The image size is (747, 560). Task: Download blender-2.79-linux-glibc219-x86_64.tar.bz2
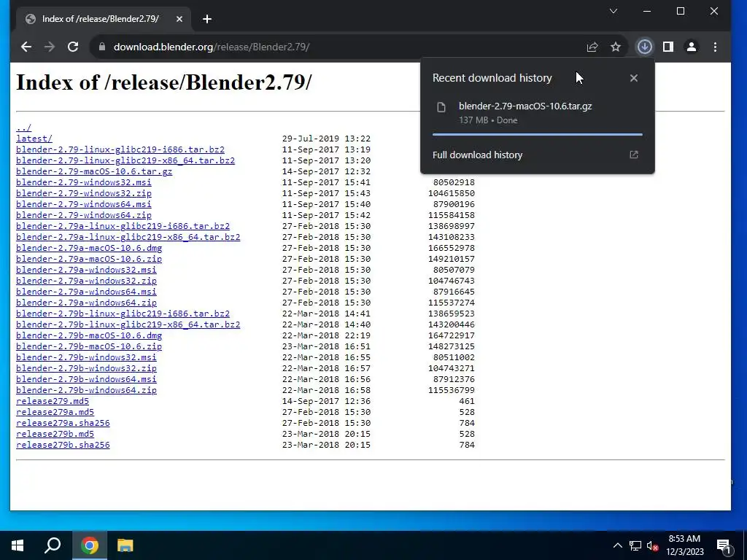[125, 160]
